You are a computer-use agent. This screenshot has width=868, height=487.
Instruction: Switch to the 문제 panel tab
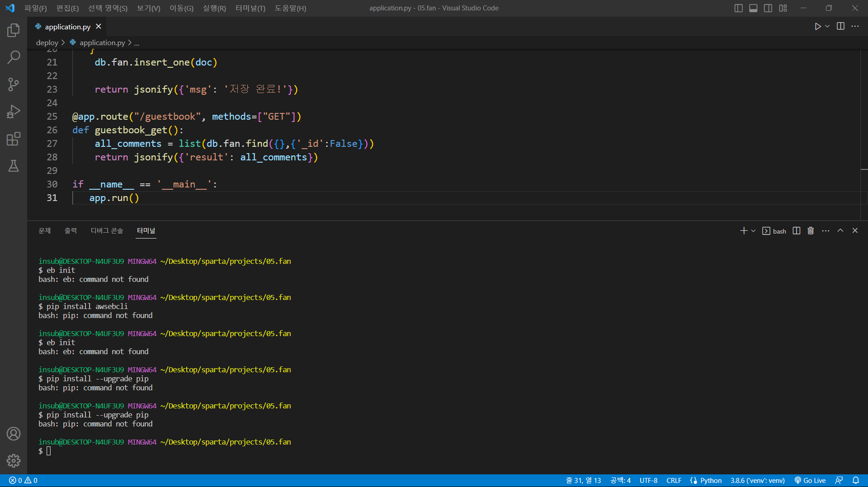pos(45,231)
